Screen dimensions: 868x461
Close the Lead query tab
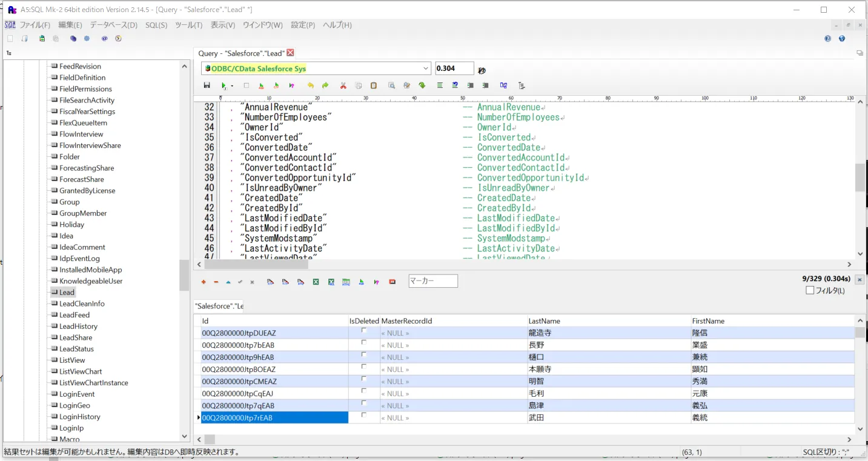pyautogui.click(x=291, y=52)
